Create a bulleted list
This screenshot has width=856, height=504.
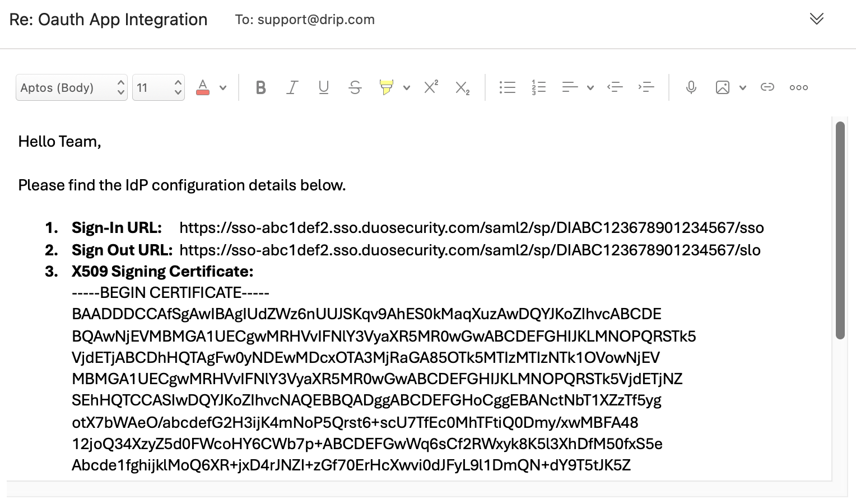pyautogui.click(x=507, y=87)
